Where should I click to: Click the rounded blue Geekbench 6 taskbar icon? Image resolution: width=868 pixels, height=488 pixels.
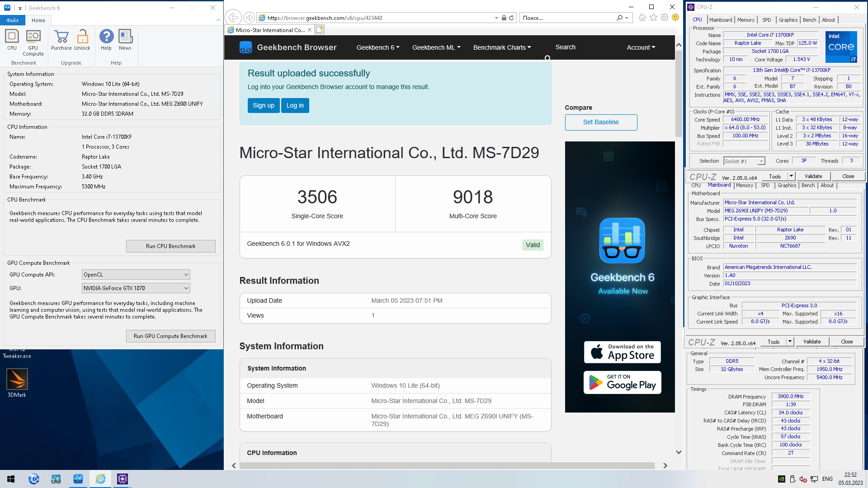78,479
